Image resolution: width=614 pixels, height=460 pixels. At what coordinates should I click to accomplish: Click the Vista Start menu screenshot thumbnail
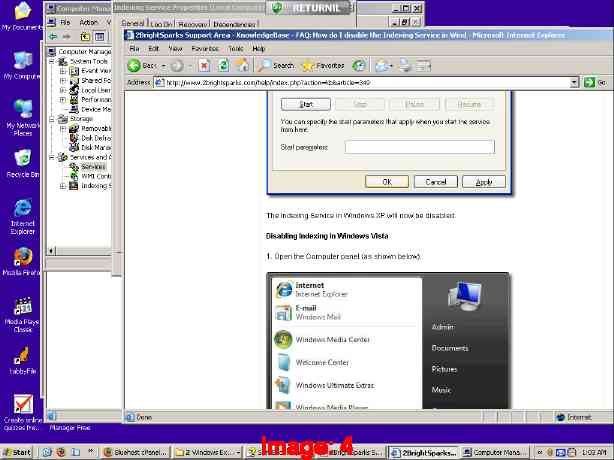coord(388,341)
